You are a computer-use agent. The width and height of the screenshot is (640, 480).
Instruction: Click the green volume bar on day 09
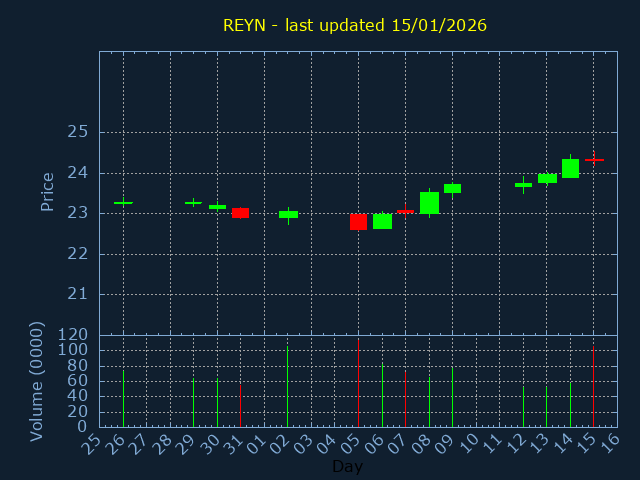452,397
